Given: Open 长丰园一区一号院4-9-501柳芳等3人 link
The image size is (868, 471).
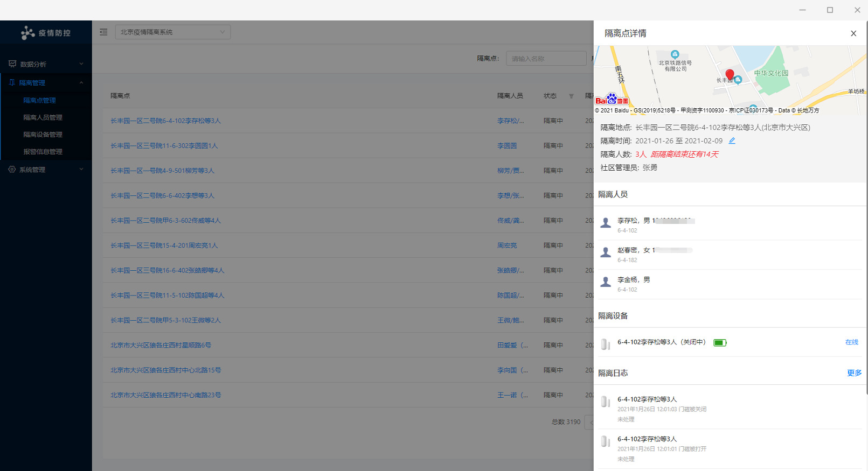Looking at the screenshot, I should (x=162, y=171).
